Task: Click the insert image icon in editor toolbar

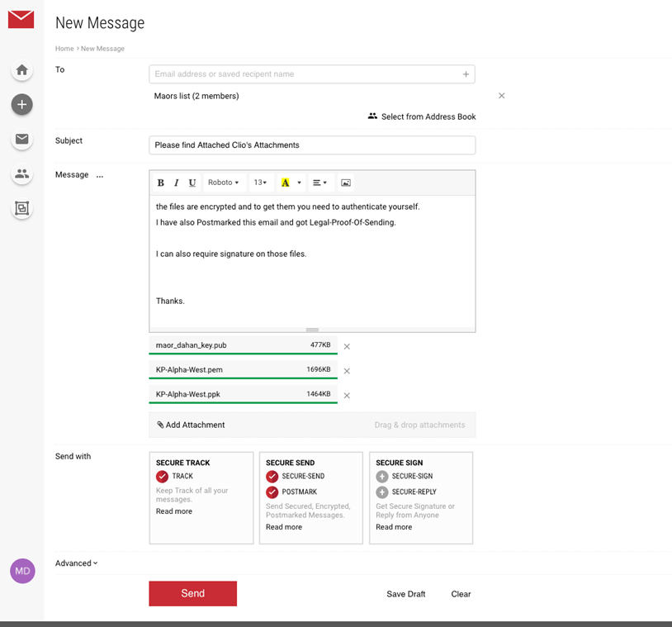Action: [x=346, y=183]
